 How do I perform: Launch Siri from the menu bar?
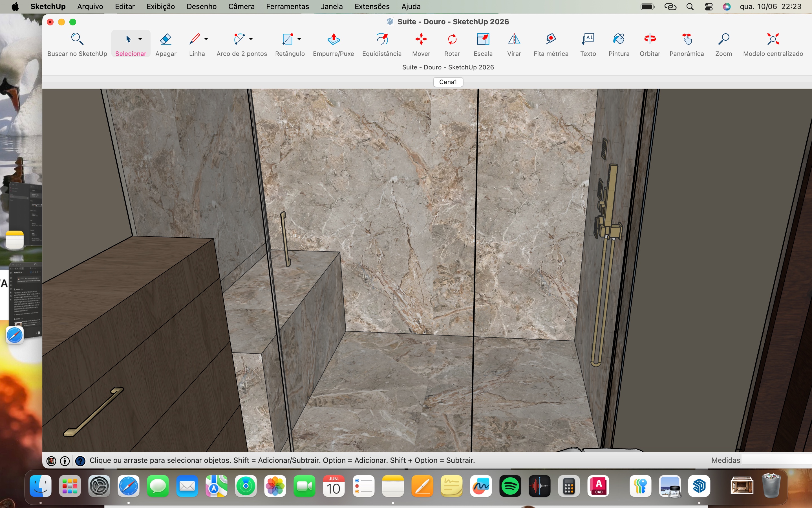727,6
